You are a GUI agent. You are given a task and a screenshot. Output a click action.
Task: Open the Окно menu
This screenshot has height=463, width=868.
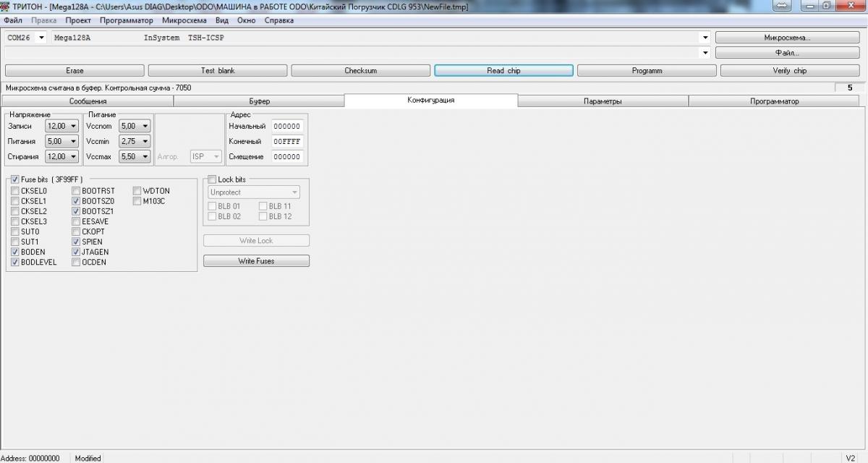click(x=247, y=20)
